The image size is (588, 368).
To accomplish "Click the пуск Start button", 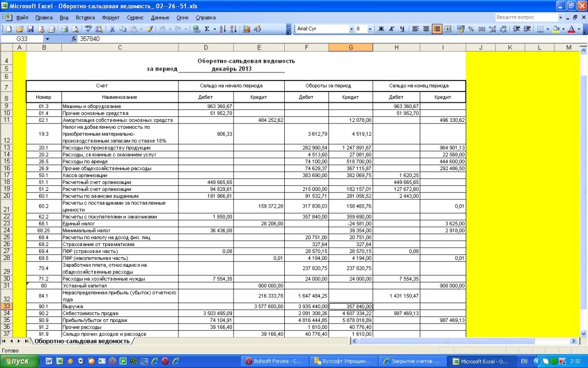I will [x=20, y=361].
